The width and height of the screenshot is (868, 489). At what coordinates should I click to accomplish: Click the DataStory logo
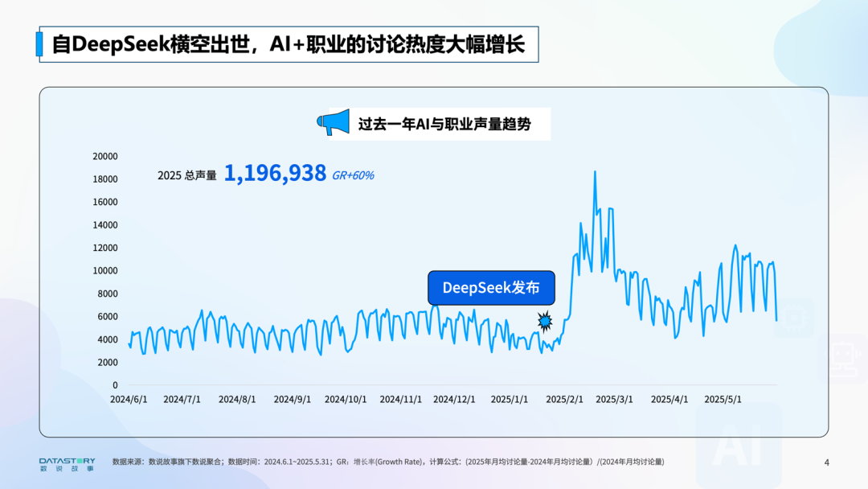(67, 463)
